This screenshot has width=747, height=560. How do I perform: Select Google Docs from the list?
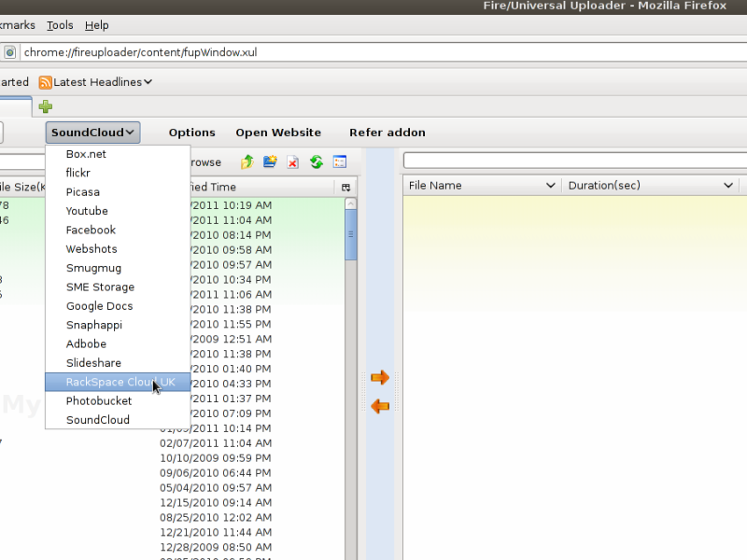pos(118,306)
